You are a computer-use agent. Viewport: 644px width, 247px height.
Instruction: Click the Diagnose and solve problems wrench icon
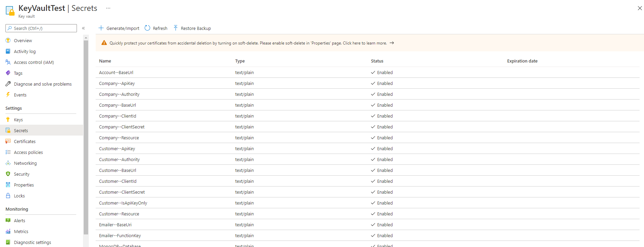point(8,84)
